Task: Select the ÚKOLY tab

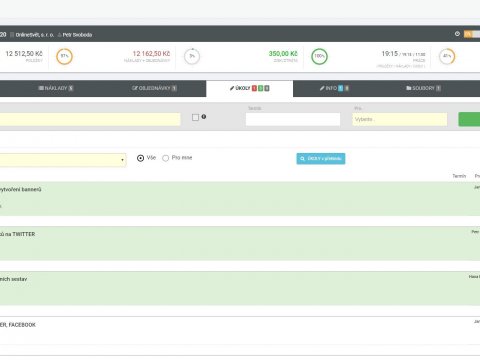Action: (x=250, y=88)
